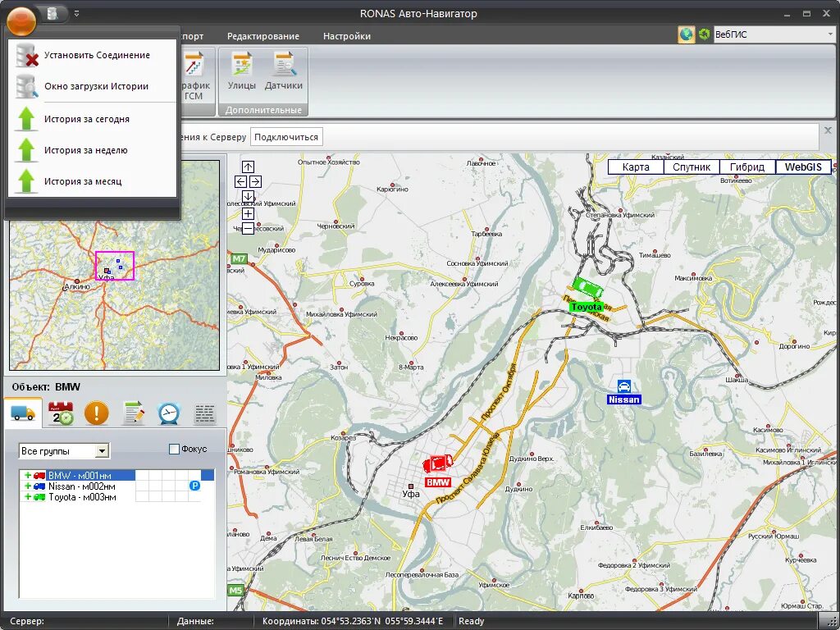This screenshot has height=630, width=840.
Task: Click the red BMW vehicle marker on map
Action: pyautogui.click(x=438, y=463)
